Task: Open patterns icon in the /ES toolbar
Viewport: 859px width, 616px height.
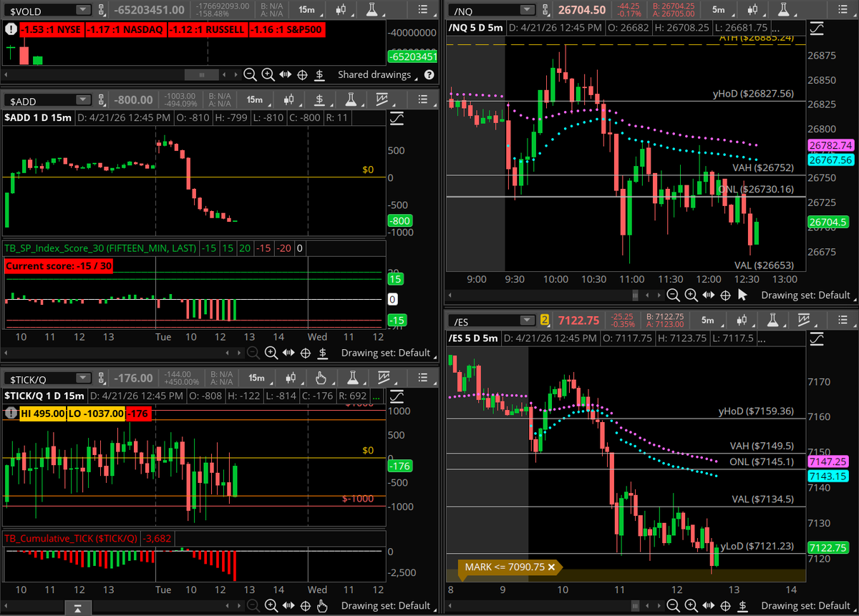Action: tap(805, 320)
